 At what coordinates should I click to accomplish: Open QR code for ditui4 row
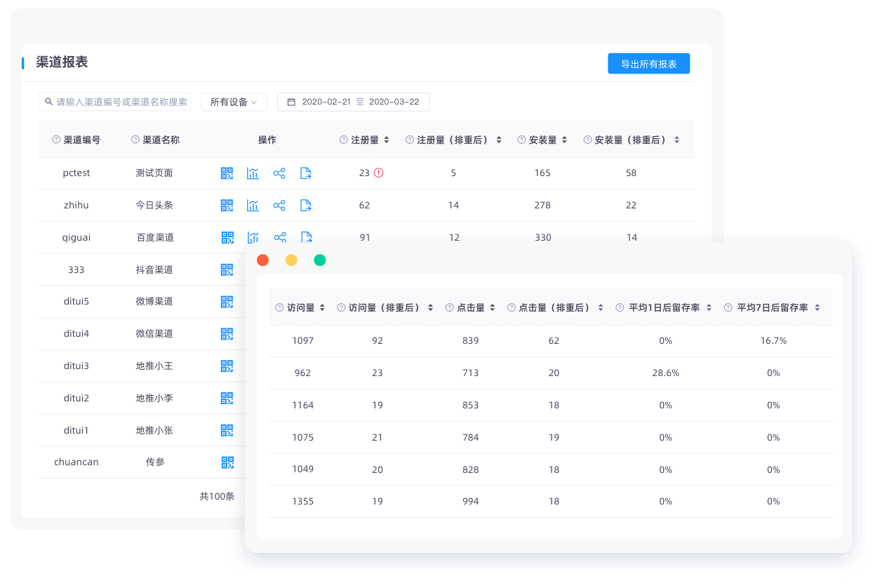coord(227,334)
